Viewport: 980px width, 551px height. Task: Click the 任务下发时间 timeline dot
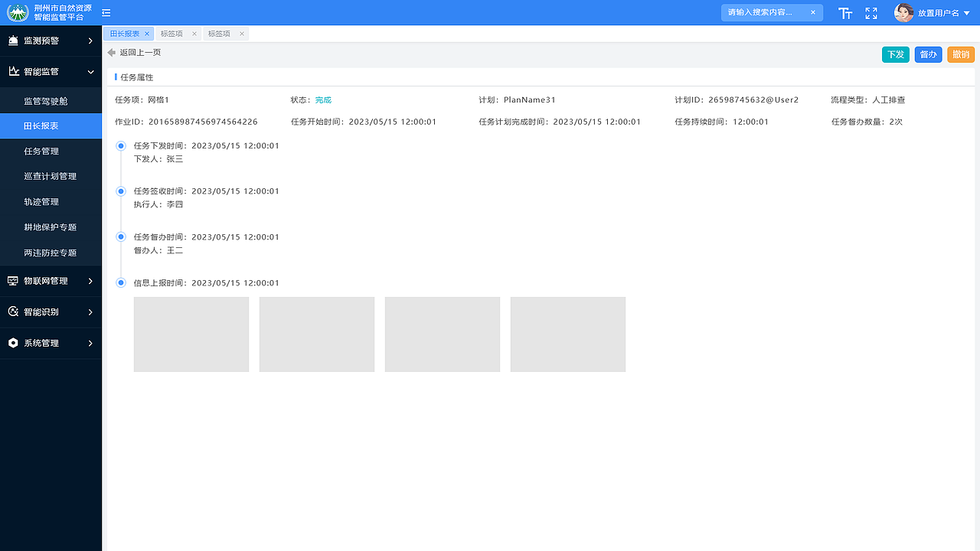click(x=121, y=145)
